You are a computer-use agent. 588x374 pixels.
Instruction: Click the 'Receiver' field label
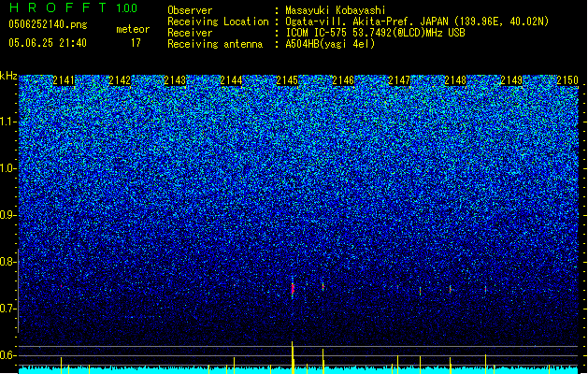click(190, 33)
